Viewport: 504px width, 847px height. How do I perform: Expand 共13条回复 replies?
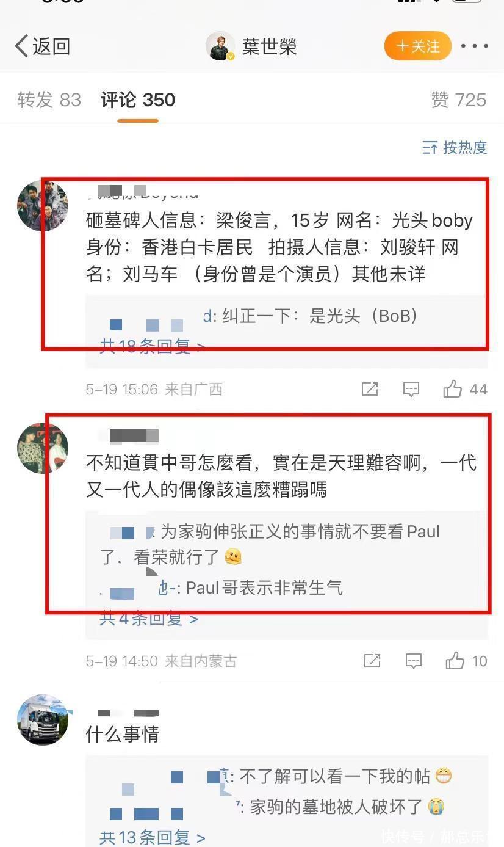pyautogui.click(x=153, y=837)
